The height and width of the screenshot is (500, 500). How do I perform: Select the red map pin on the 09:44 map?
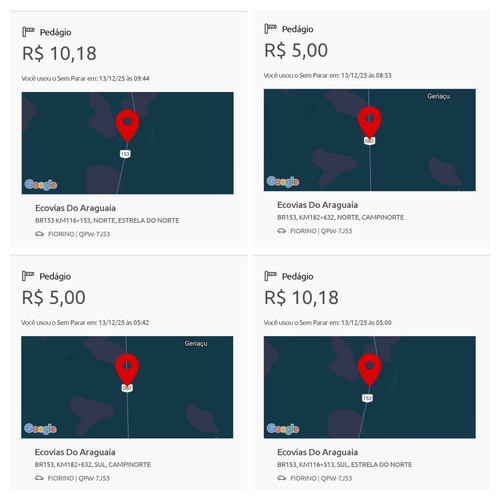coord(127,126)
